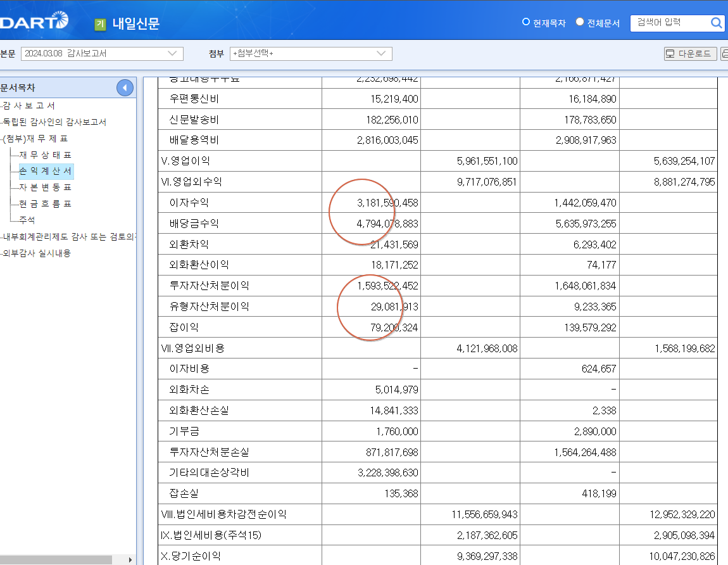Open (첨부)재 무 제 표 tree item
The width and height of the screenshot is (728, 565).
35,139
